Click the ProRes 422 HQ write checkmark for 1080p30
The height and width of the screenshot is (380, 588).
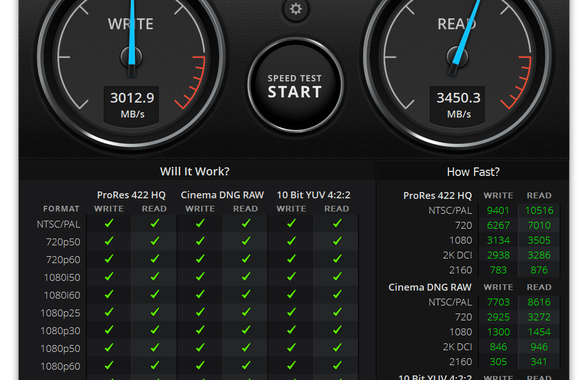[109, 330]
